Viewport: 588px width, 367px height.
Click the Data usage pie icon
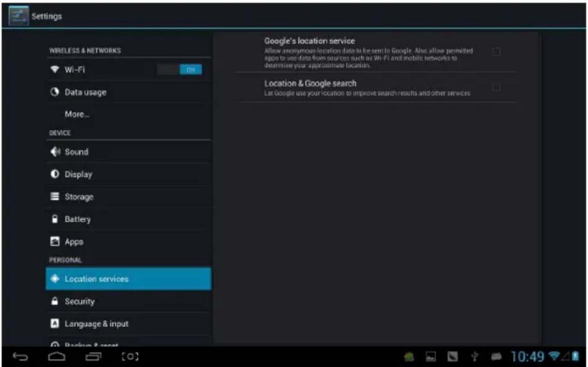tap(55, 92)
